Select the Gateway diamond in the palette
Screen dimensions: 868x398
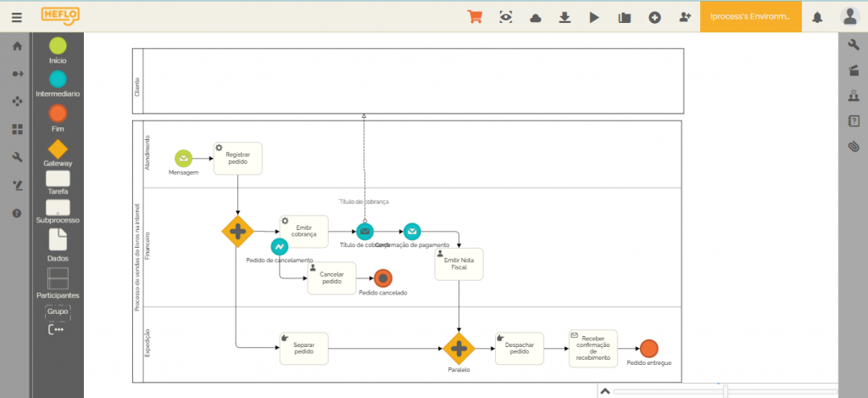pyautogui.click(x=58, y=149)
